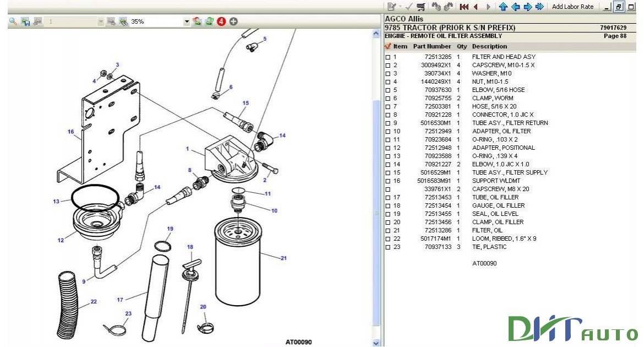Click the plus icon to zoom in
This screenshot has width=644, height=347.
pyautogui.click(x=233, y=22)
